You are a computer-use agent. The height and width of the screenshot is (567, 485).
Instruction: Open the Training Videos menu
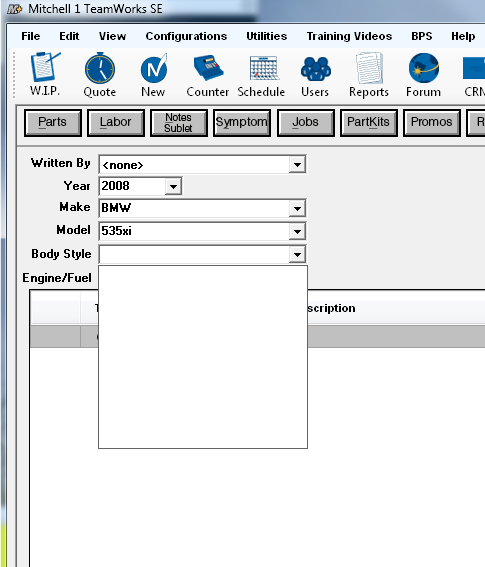point(349,36)
